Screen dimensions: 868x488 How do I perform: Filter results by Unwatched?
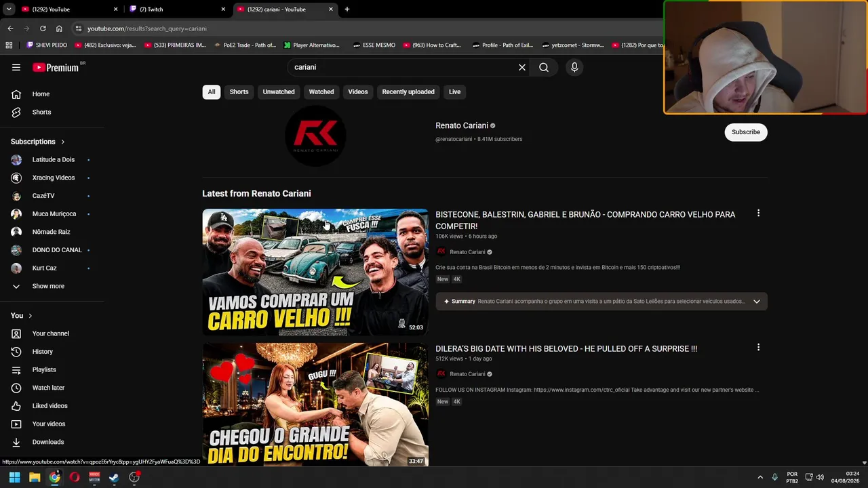tap(279, 92)
